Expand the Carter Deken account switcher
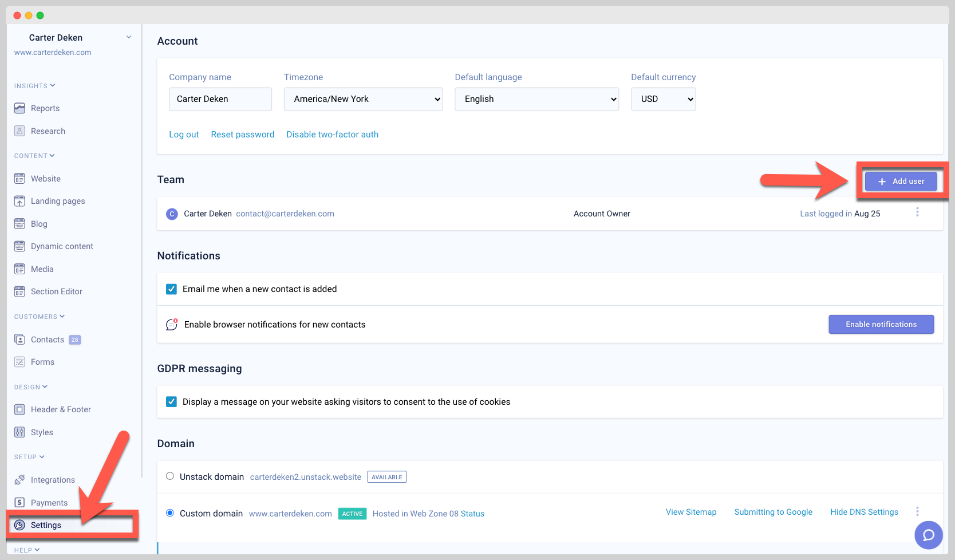 pos(128,37)
